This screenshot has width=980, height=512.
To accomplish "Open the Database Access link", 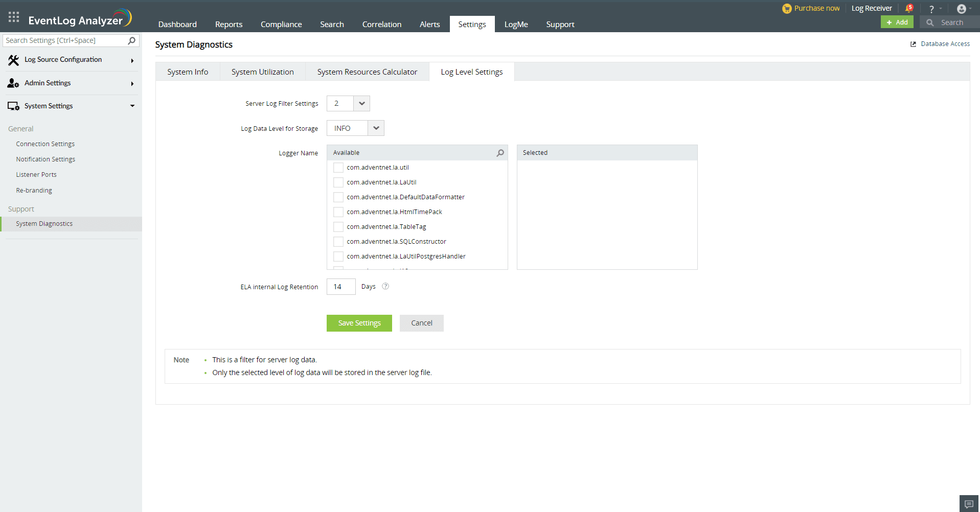I will [945, 44].
